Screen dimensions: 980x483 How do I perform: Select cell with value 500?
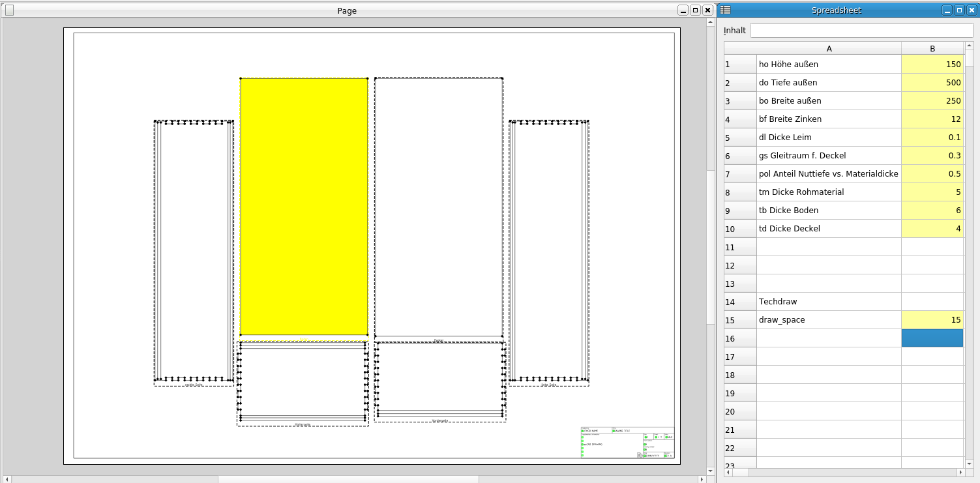click(x=932, y=83)
